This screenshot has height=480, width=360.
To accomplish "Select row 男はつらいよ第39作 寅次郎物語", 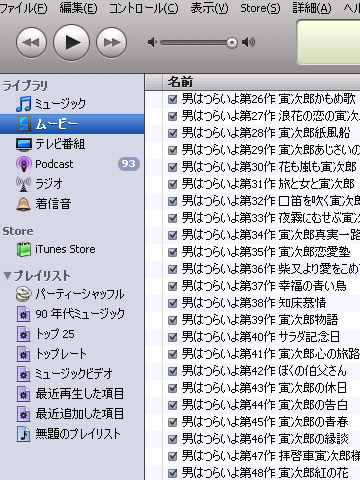I will pyautogui.click(x=253, y=320).
